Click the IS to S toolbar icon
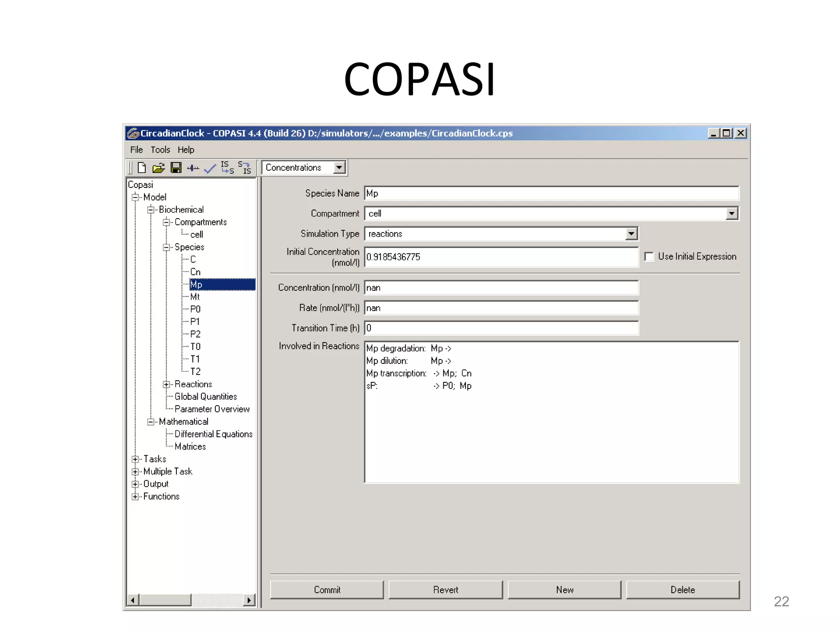The width and height of the screenshot is (840, 630). pos(227,167)
